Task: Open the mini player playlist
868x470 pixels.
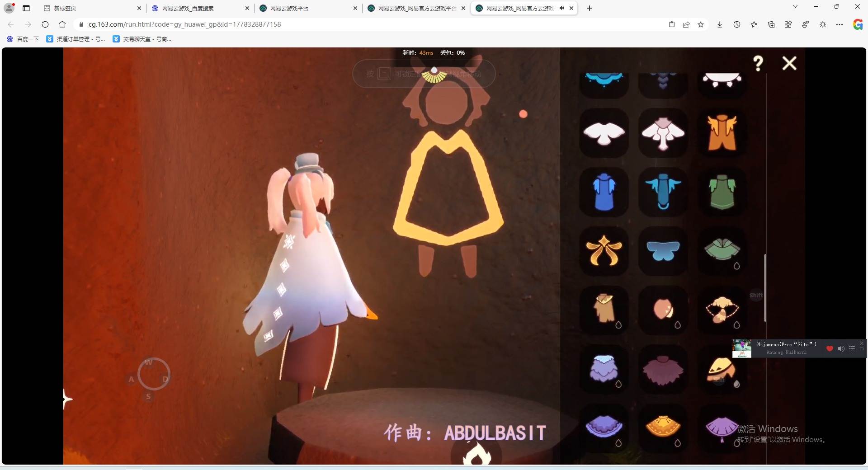Action: click(x=852, y=348)
